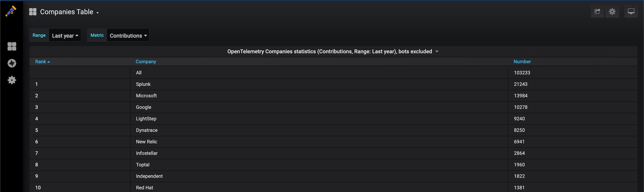Click Splunk's number 21243
The height and width of the screenshot is (192, 644).
[x=521, y=84]
